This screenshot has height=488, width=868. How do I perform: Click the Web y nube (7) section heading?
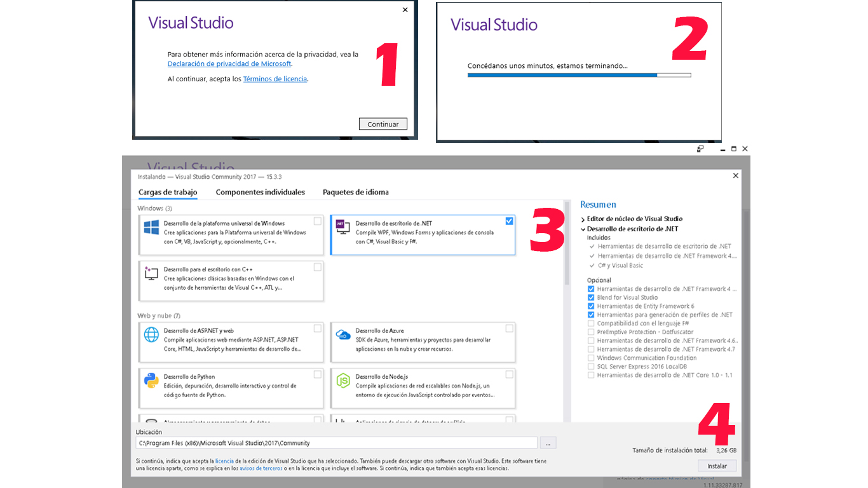click(159, 316)
